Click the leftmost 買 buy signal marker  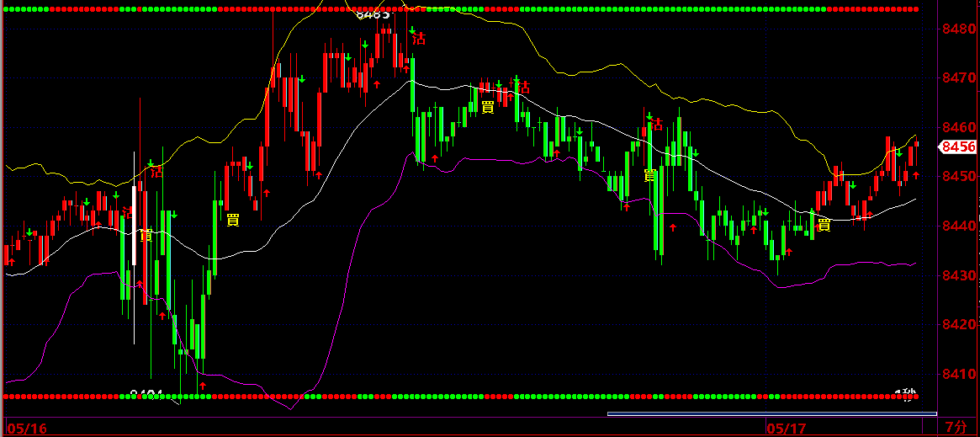[146, 235]
